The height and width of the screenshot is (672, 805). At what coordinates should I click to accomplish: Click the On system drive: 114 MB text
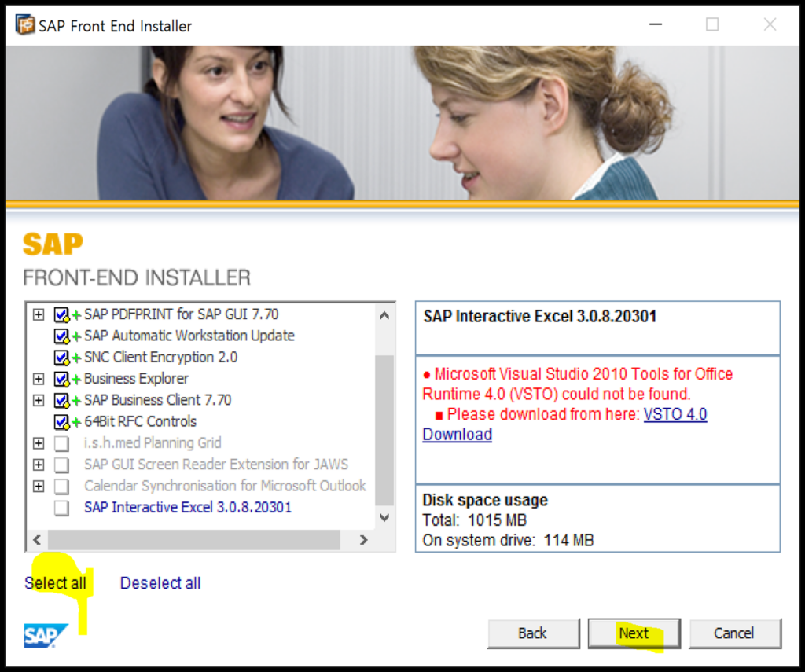[508, 541]
